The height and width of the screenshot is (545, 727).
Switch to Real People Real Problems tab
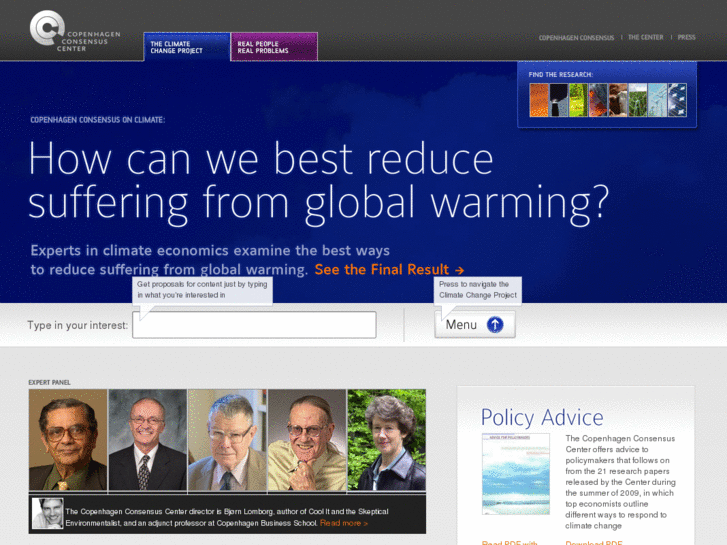coord(274,47)
